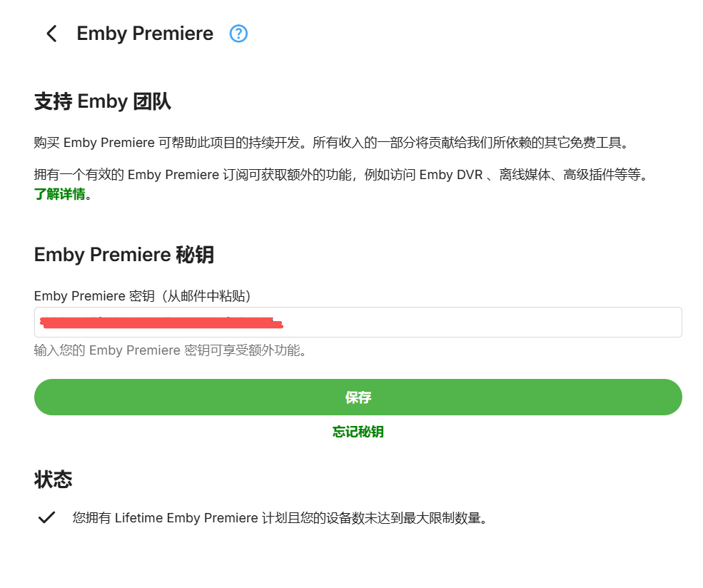Click the 忘记秘钥 link

click(x=358, y=432)
